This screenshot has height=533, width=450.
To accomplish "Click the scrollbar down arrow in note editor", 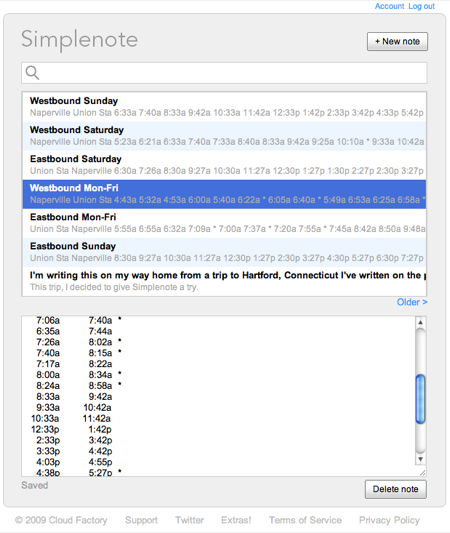I will [420, 459].
